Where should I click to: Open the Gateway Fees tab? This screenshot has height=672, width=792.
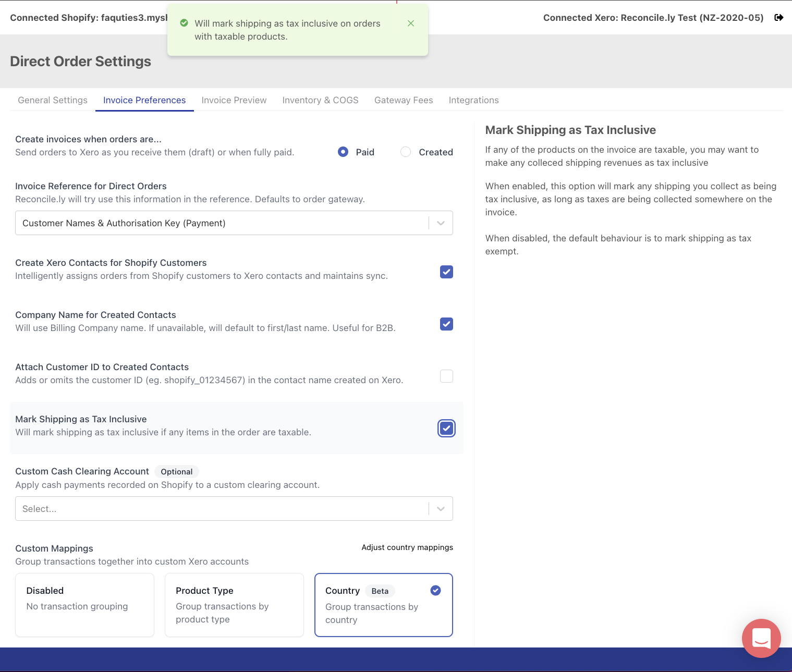coord(403,100)
